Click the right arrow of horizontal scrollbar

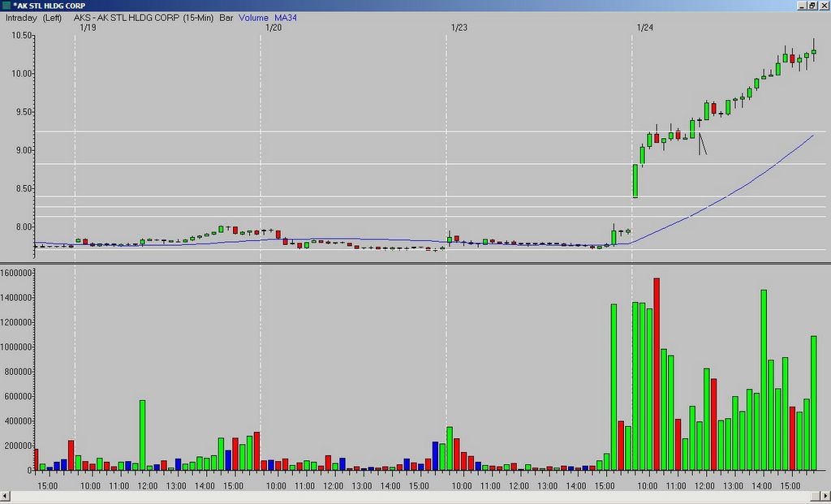coord(825,496)
